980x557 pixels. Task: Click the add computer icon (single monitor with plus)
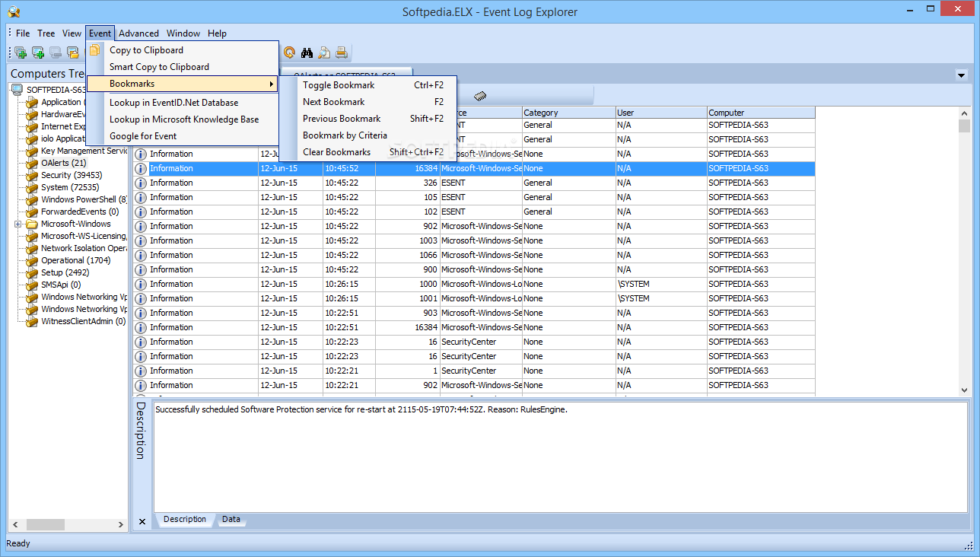[38, 53]
